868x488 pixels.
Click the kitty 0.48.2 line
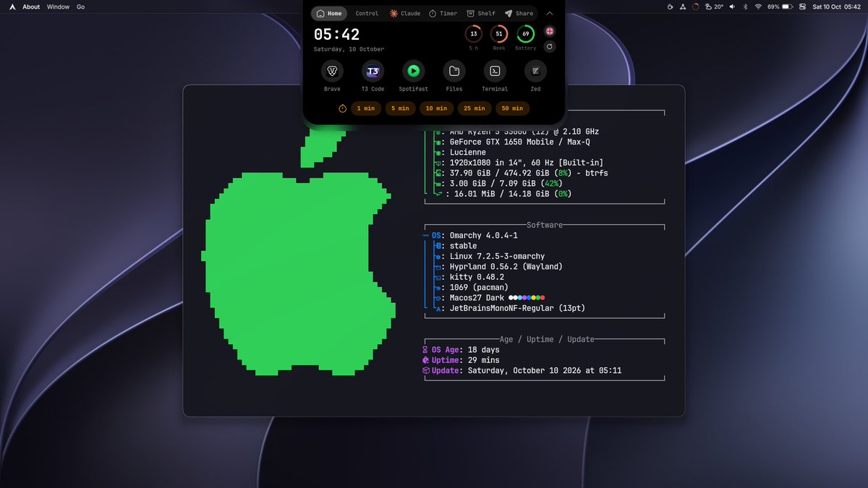pos(469,277)
